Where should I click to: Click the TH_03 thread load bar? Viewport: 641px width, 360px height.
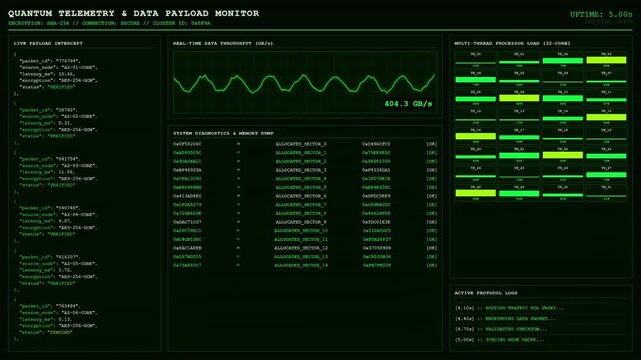tap(606, 60)
